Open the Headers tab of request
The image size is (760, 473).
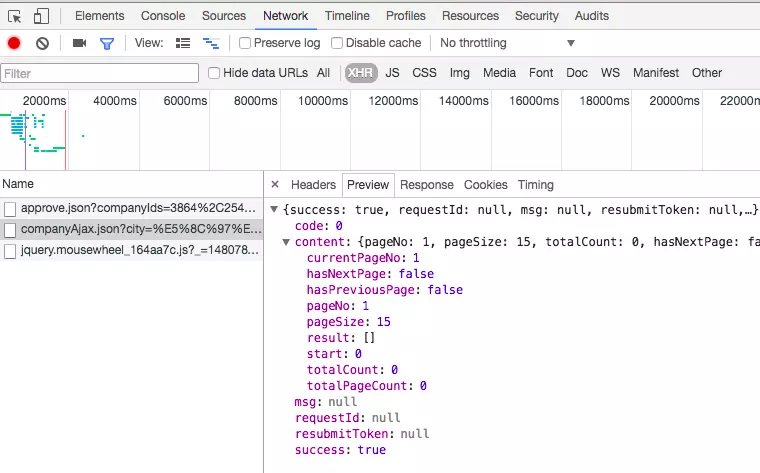tap(313, 185)
